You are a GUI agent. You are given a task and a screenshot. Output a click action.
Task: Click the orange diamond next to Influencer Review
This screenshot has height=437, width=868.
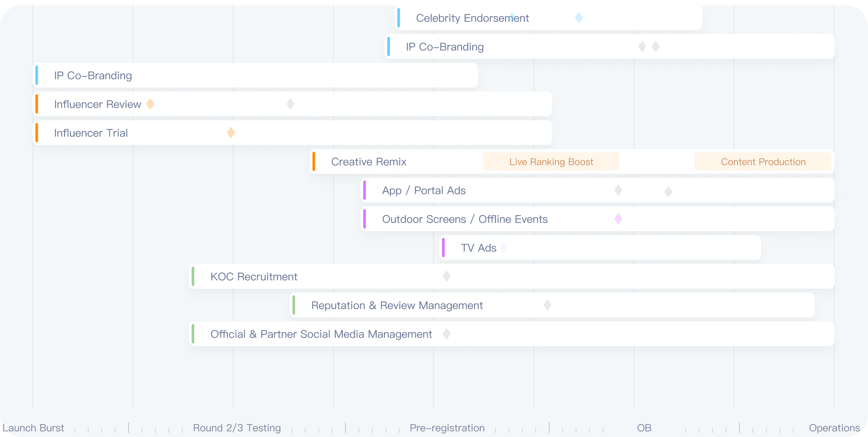150,104
